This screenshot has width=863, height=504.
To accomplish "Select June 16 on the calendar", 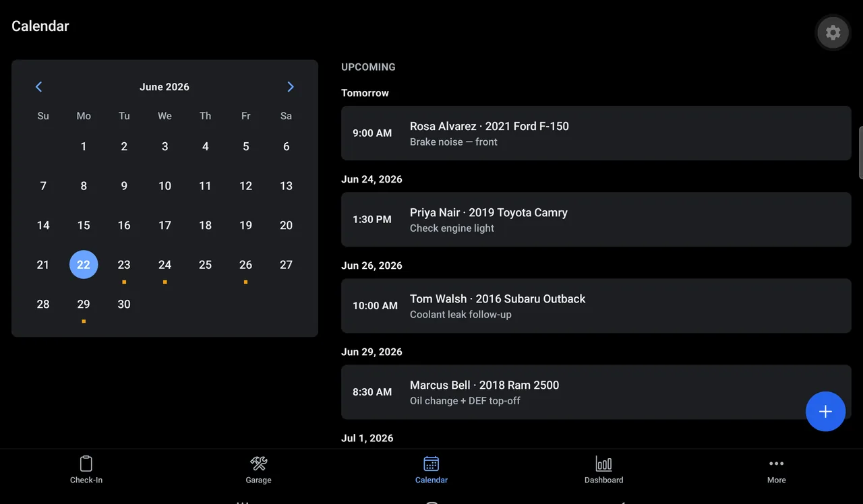I will click(x=124, y=226).
